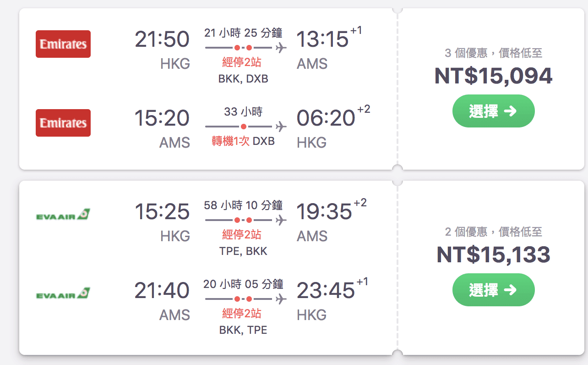
Task: Select the NT$15,133 EVA Air fare
Action: pyautogui.click(x=493, y=290)
